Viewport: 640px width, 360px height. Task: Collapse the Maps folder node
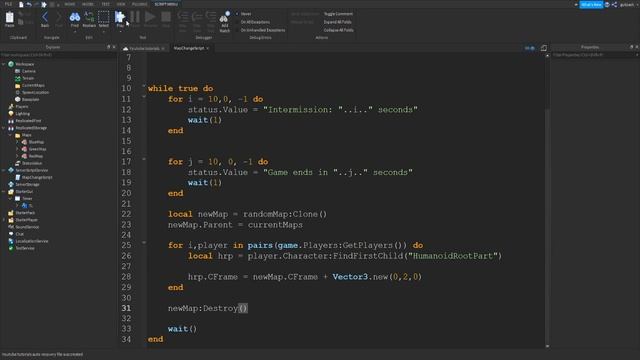(x=10, y=135)
